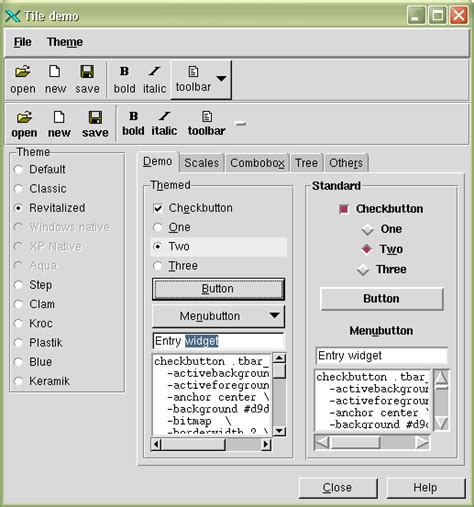Maximize the Tile demo window
This screenshot has height=507, width=474.
[x=437, y=15]
